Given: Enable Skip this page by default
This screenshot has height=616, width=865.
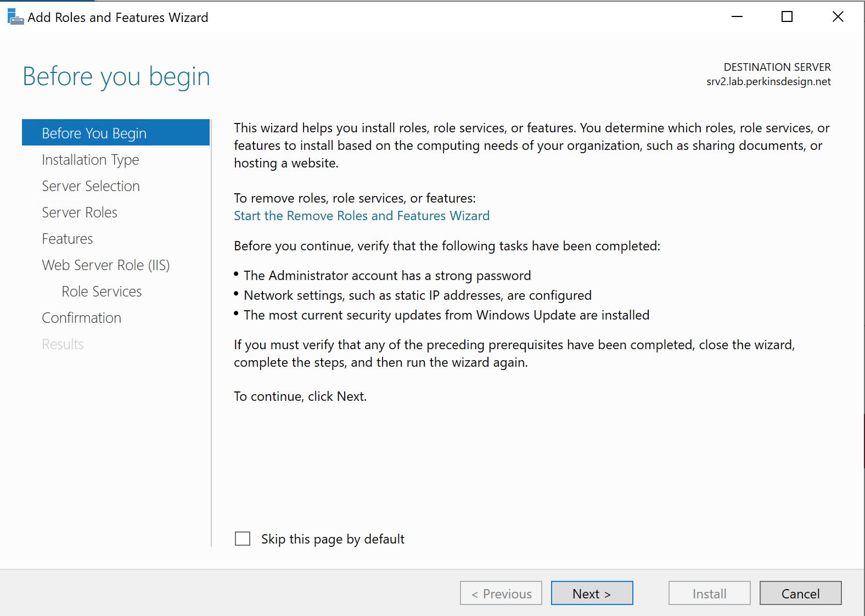Looking at the screenshot, I should click(x=243, y=539).
